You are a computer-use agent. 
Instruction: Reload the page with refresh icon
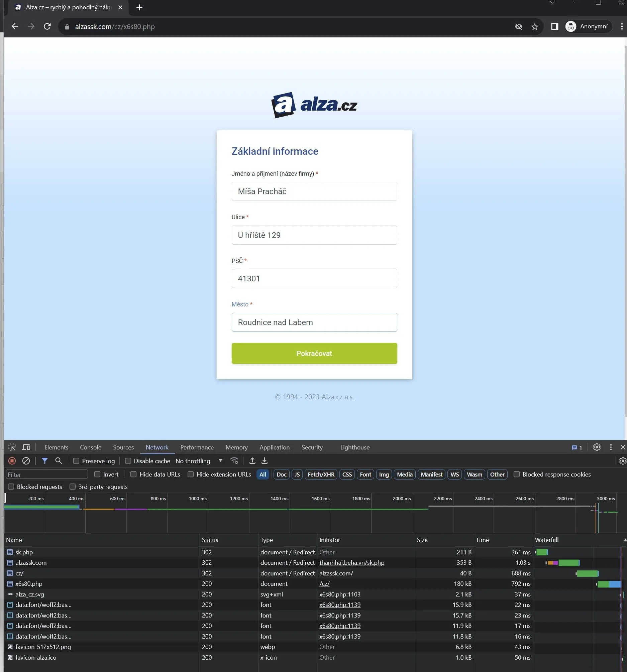[47, 26]
